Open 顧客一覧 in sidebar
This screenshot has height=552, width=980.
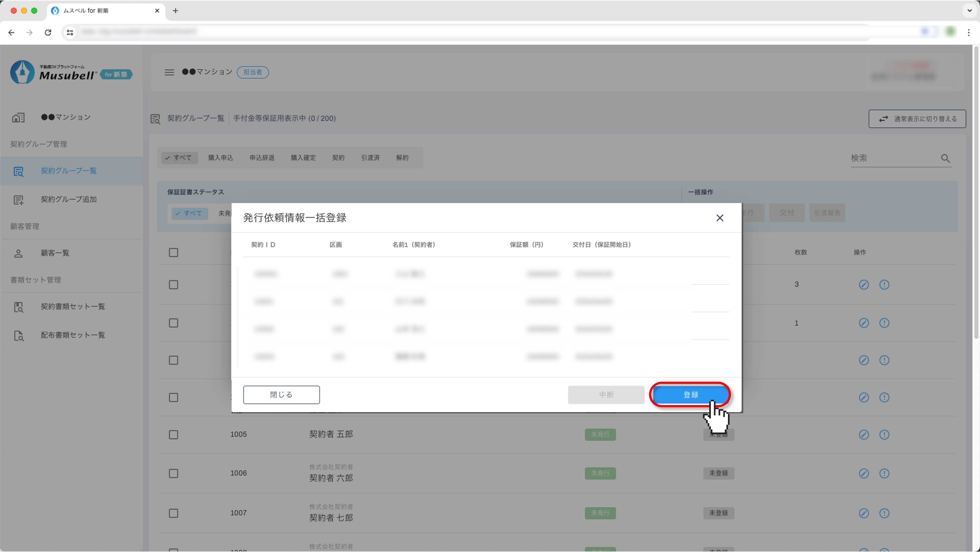pos(55,253)
